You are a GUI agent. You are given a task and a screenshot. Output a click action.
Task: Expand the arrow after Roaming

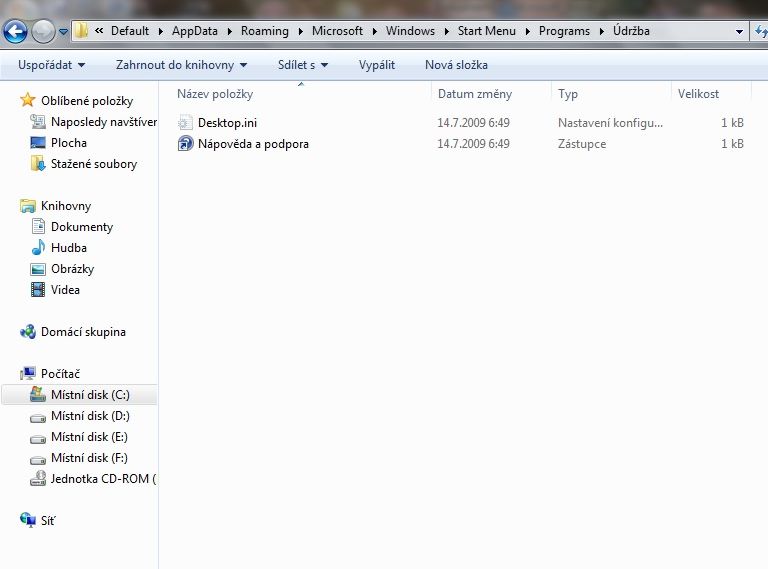(301, 31)
